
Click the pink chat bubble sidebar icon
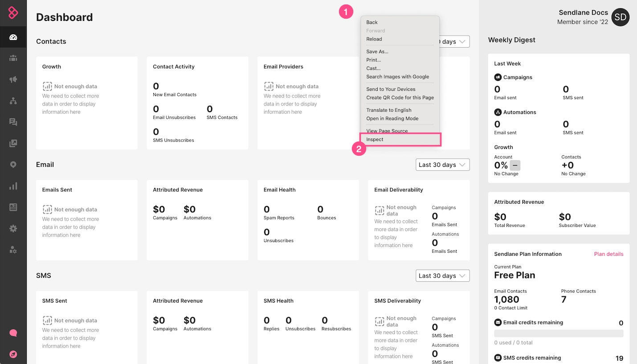[13, 333]
